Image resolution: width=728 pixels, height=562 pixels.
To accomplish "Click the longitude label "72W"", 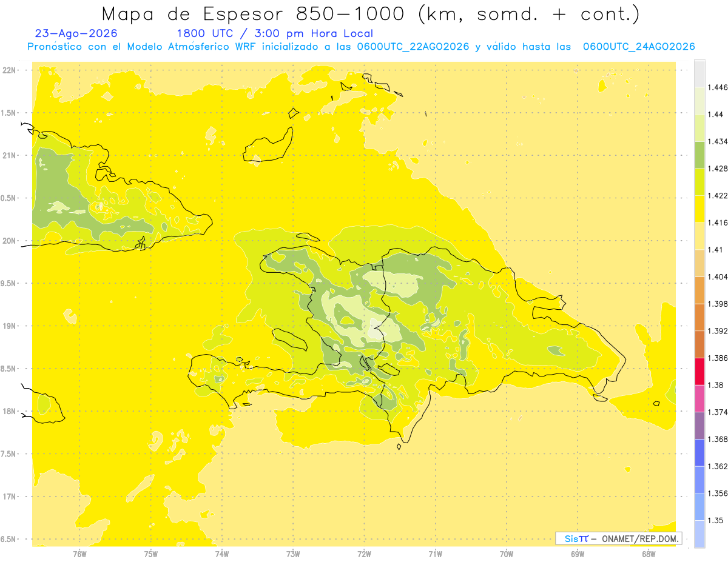I will [x=364, y=554].
